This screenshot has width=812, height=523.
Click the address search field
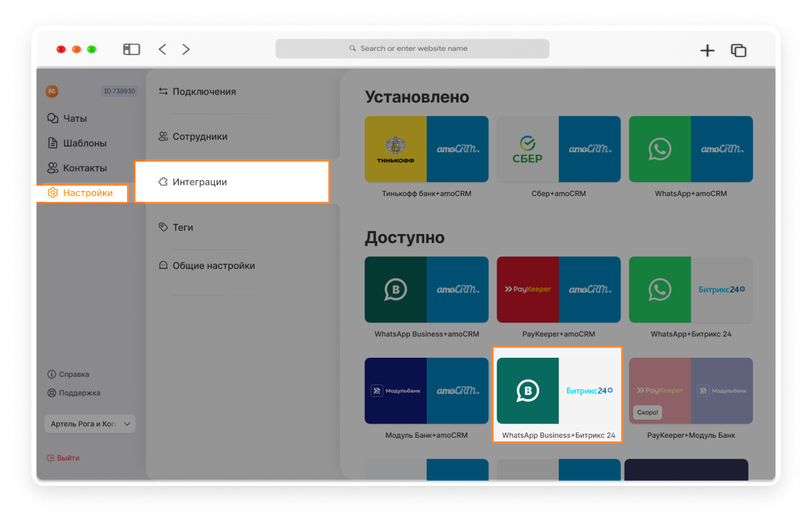coord(412,49)
